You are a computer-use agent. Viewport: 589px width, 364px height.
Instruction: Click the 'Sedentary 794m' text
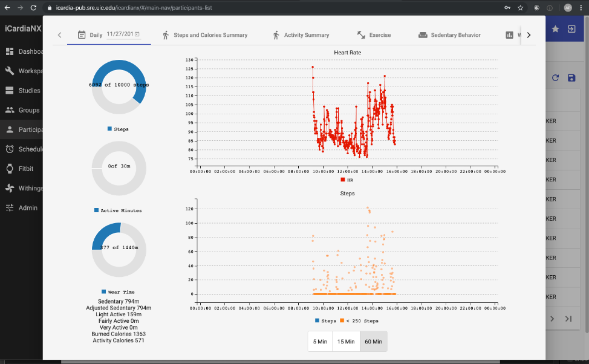pos(119,301)
